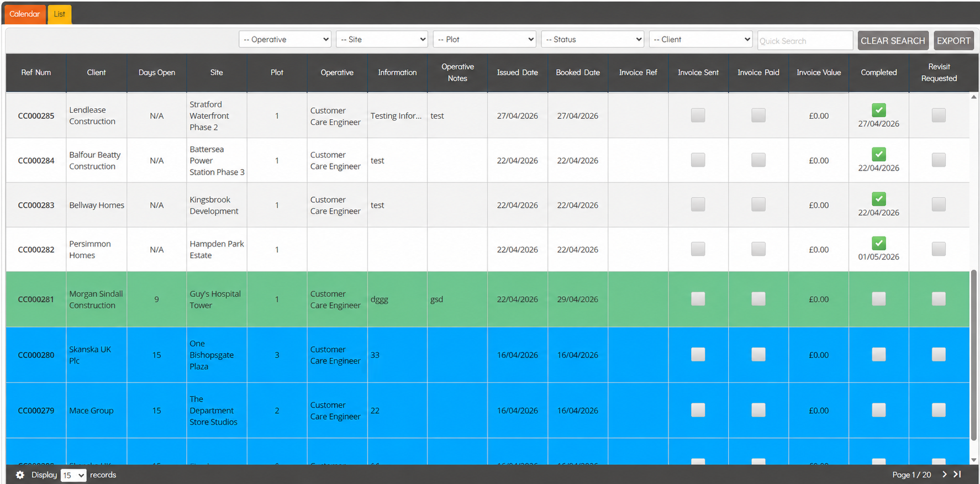Click green completed checkmark for CC000285

pyautogui.click(x=878, y=110)
